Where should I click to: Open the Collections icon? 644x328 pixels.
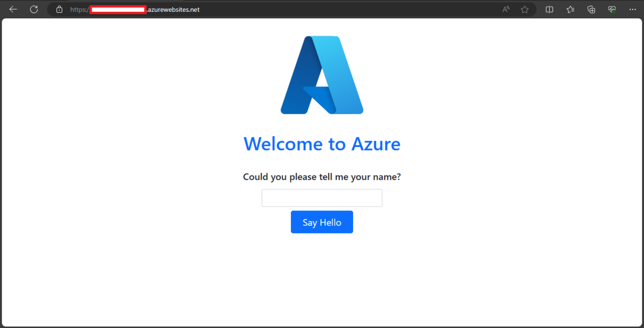click(591, 10)
